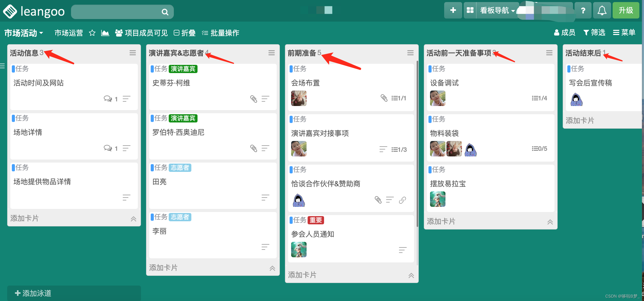Click the search magnifier icon
The image size is (644, 301).
click(x=165, y=12)
